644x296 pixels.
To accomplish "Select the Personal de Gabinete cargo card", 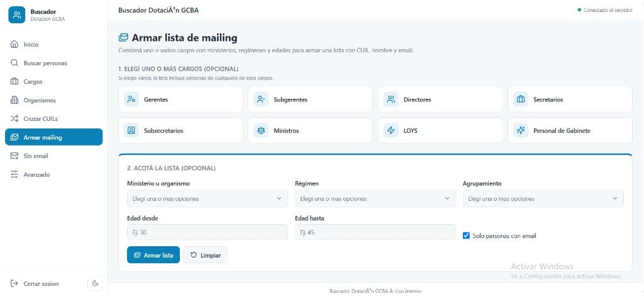I will [570, 131].
